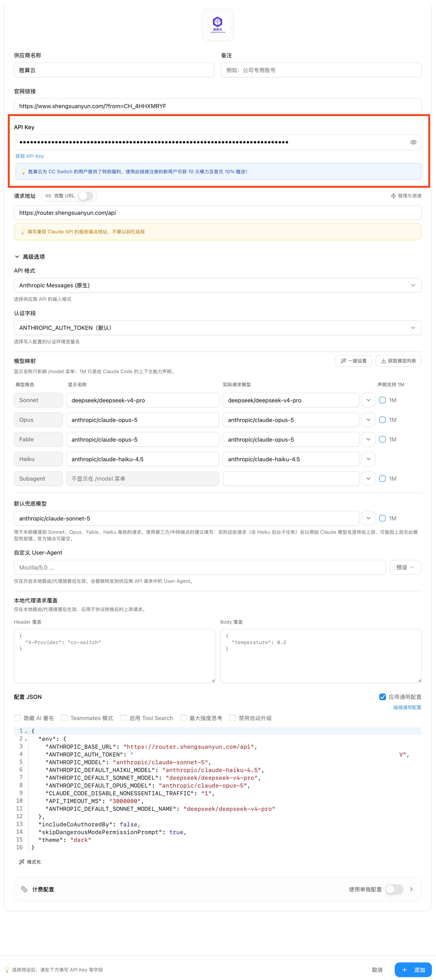This screenshot has width=436, height=980.
Task: Click 一键设置 button
Action: click(x=354, y=361)
